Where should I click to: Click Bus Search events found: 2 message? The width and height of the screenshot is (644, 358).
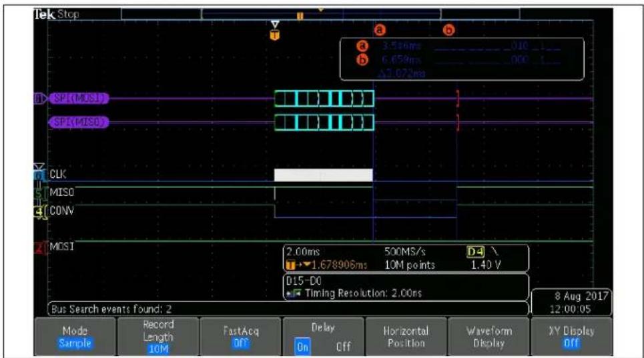111,309
